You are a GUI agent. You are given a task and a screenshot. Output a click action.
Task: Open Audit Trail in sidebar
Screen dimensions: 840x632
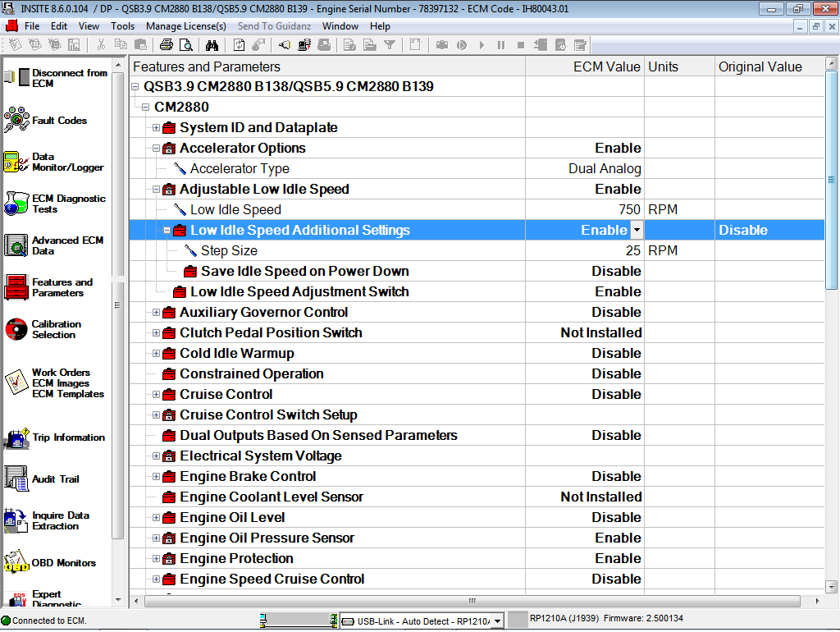coord(42,479)
